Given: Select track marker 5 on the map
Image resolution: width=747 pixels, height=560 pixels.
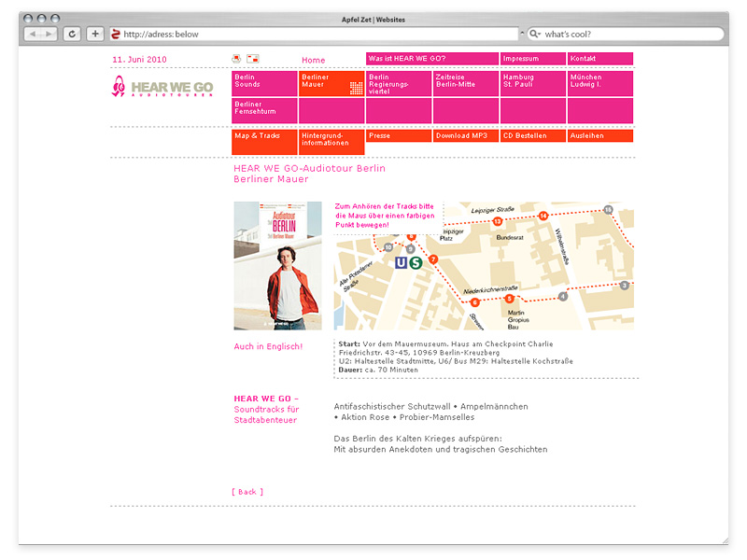Looking at the screenshot, I should tap(509, 299).
